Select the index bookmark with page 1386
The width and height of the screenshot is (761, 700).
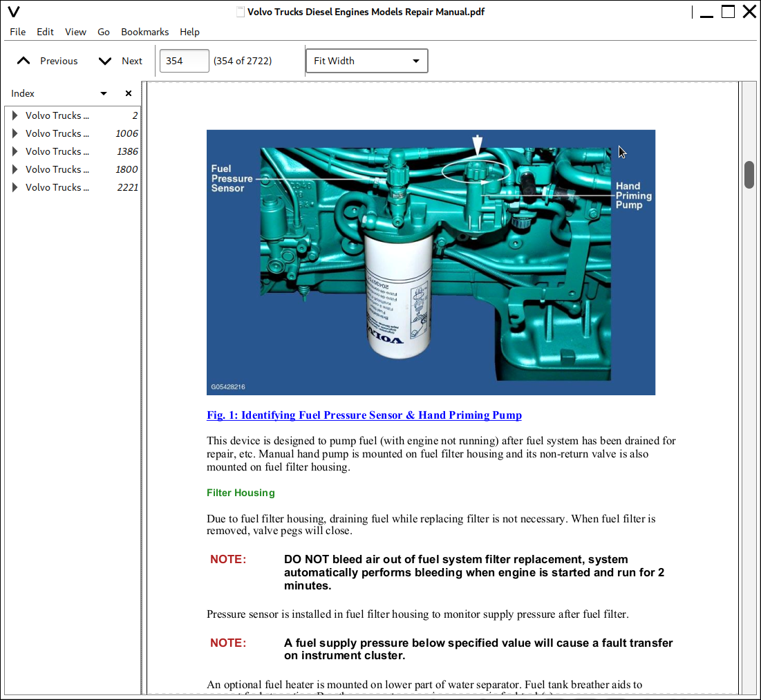tap(74, 151)
